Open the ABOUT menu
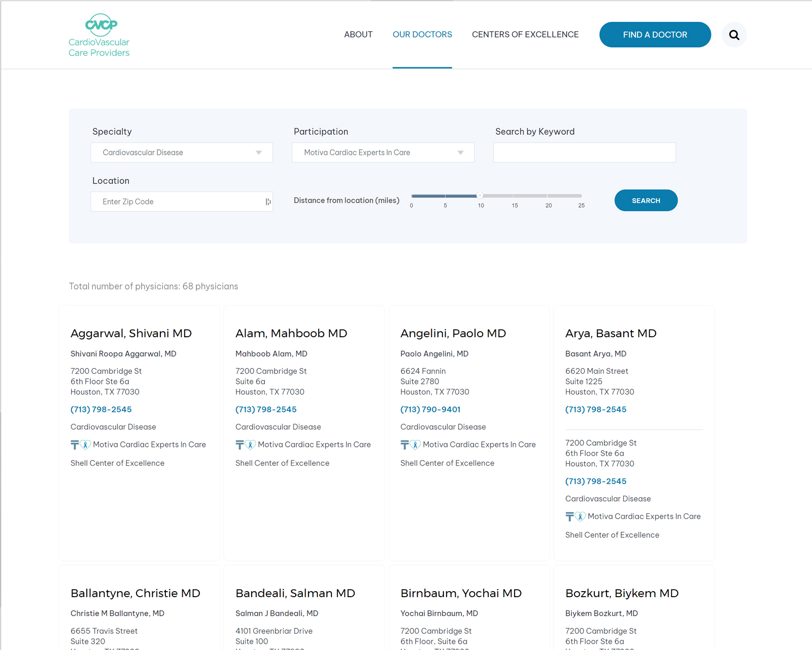Image resolution: width=812 pixels, height=650 pixels. (x=358, y=35)
